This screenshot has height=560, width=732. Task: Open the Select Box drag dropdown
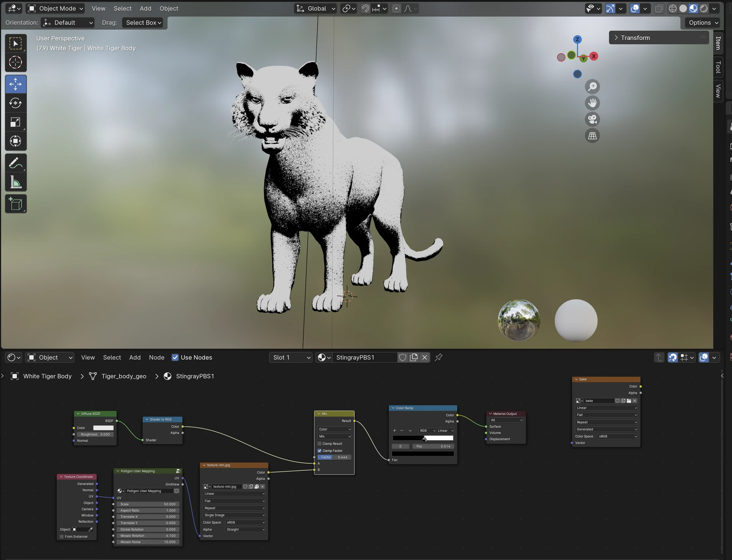tap(143, 23)
